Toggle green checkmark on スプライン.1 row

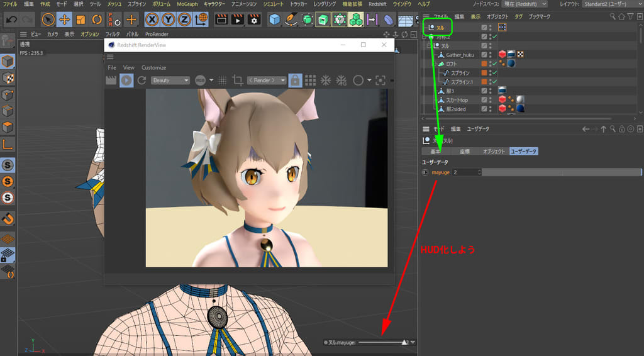(495, 82)
